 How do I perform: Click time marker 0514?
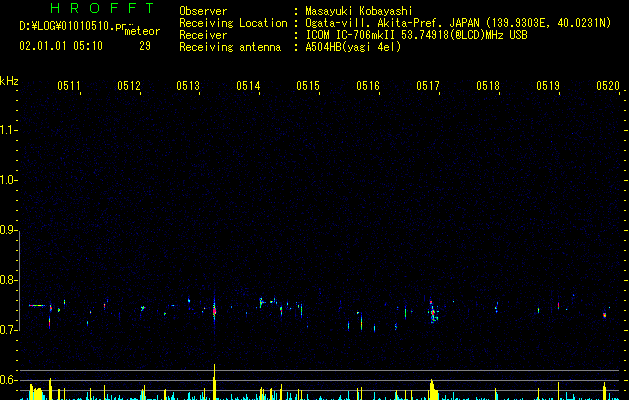coord(248,86)
